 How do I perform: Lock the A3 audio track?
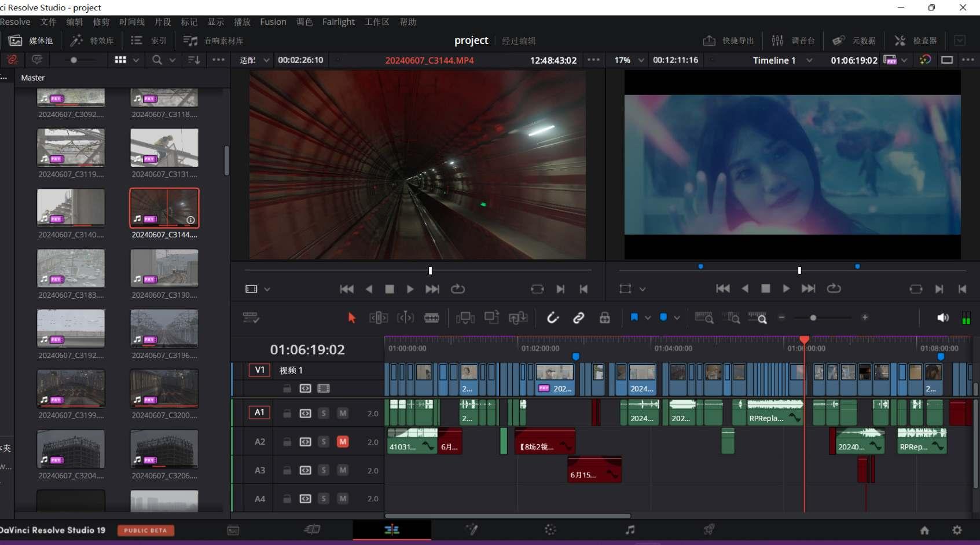click(287, 470)
